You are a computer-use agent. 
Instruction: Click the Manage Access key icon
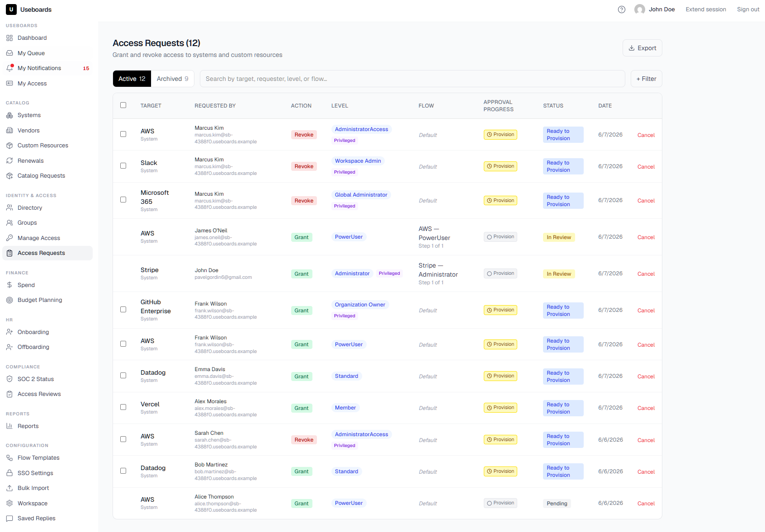pyautogui.click(x=9, y=238)
